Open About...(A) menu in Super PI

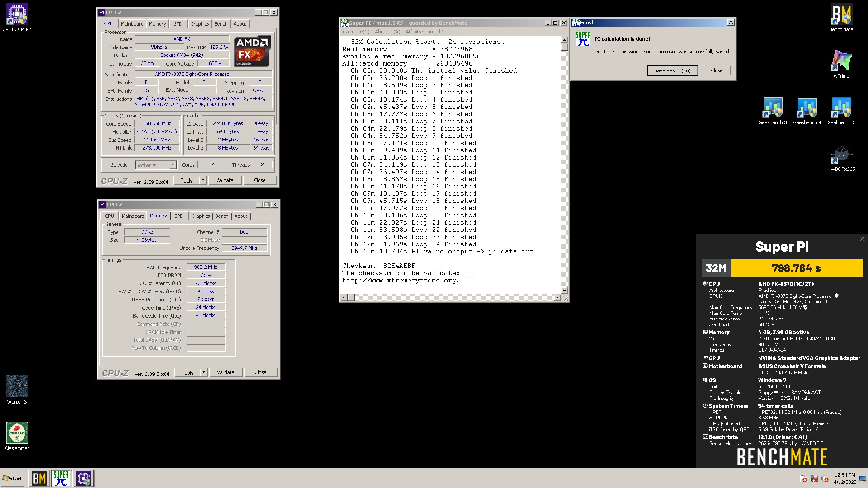point(387,32)
